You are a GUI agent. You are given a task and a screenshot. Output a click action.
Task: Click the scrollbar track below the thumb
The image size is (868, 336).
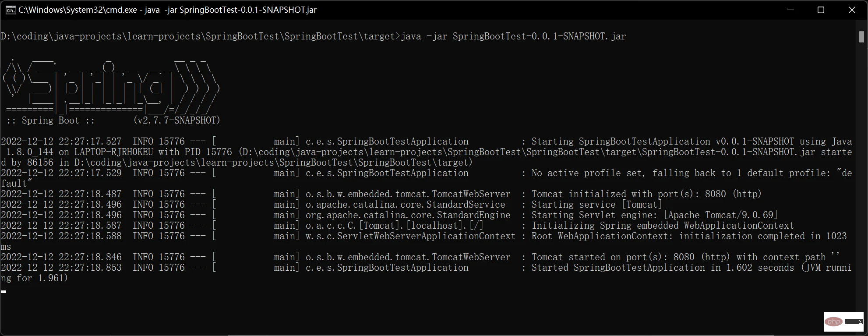click(x=861, y=175)
